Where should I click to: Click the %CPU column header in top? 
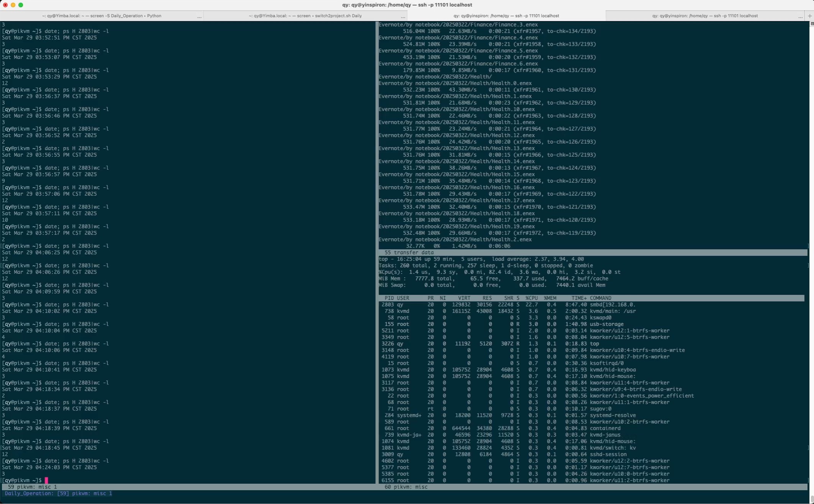coord(532,298)
